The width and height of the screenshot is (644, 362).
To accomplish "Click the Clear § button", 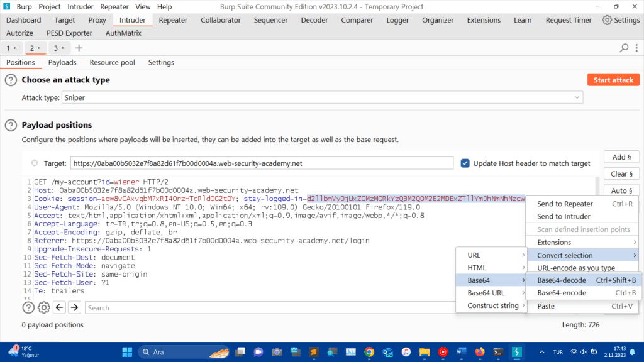I will point(621,173).
